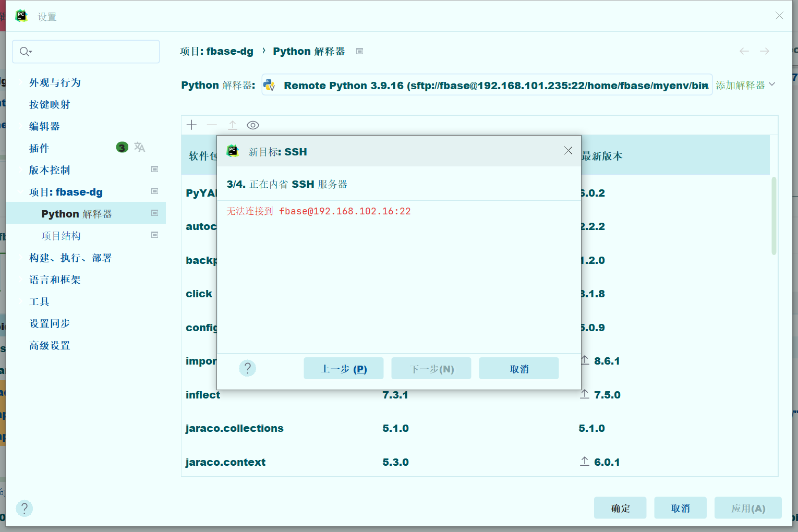Click the add package plus icon

pos(192,125)
